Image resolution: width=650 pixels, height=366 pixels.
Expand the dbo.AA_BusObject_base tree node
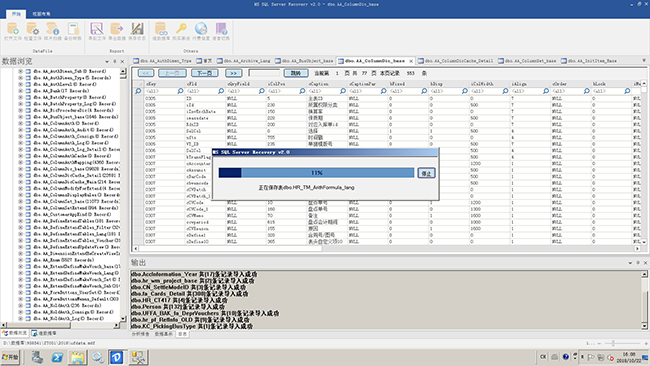[20, 117]
